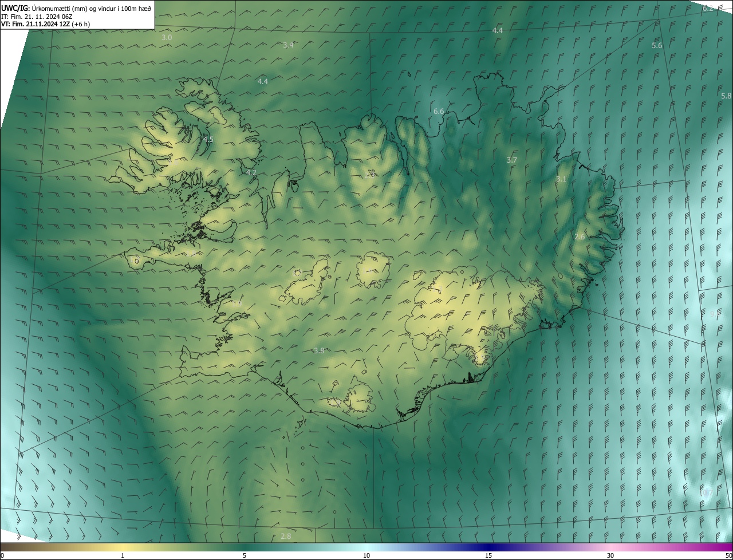Click the 3.0 value label on the map
Viewport: 733px width, 560px height.
(167, 37)
